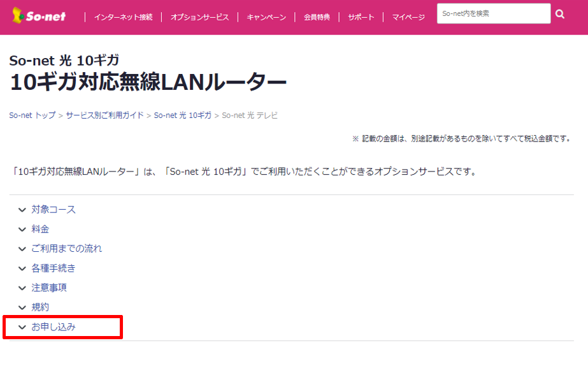
Task: Open 会員特典 in the header
Action: click(317, 17)
